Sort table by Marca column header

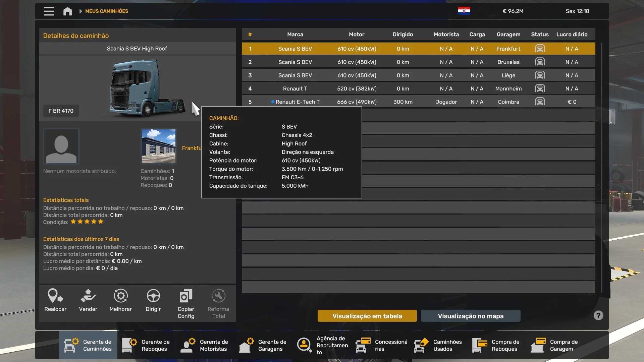(x=295, y=34)
